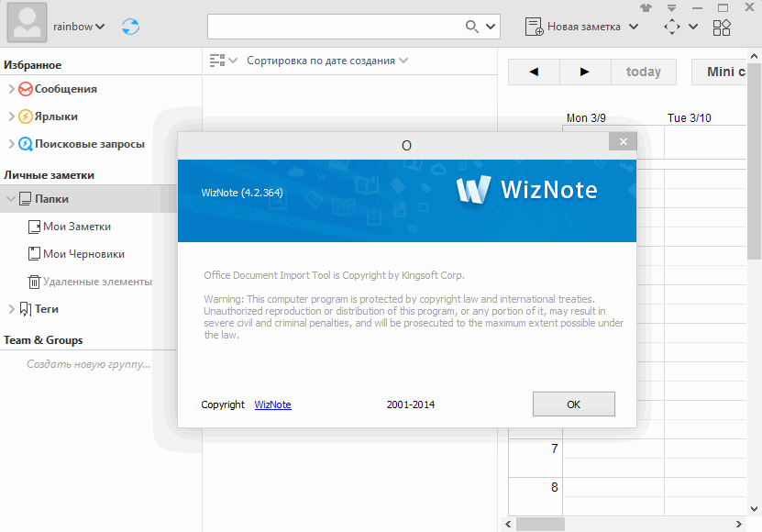The width and height of the screenshot is (762, 532).
Task: Click the horizontal scrollbar right arrow
Action: tap(739, 525)
